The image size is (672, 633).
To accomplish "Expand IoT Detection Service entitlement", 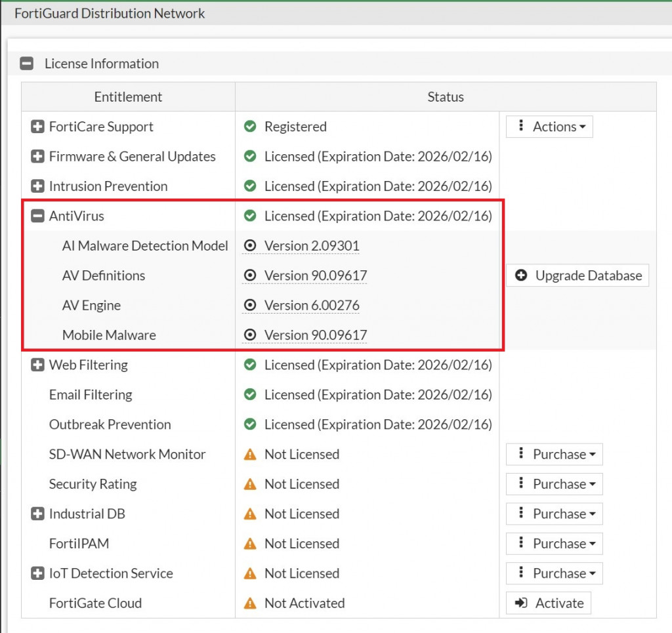I will (37, 573).
